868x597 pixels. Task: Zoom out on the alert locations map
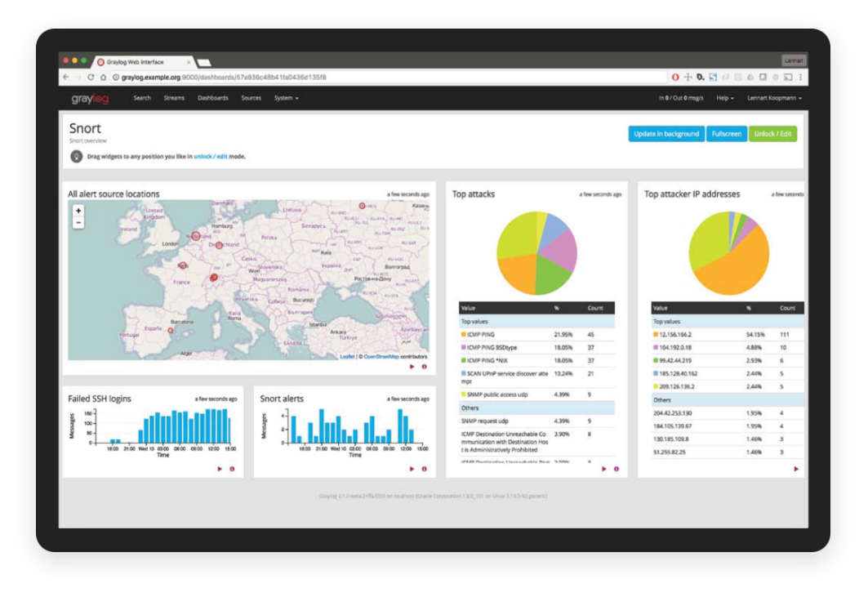[x=78, y=223]
